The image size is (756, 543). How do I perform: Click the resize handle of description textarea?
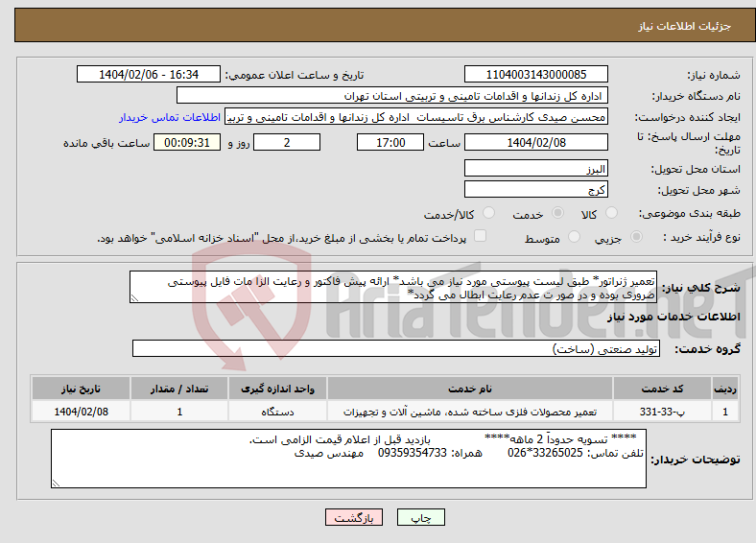(134, 298)
